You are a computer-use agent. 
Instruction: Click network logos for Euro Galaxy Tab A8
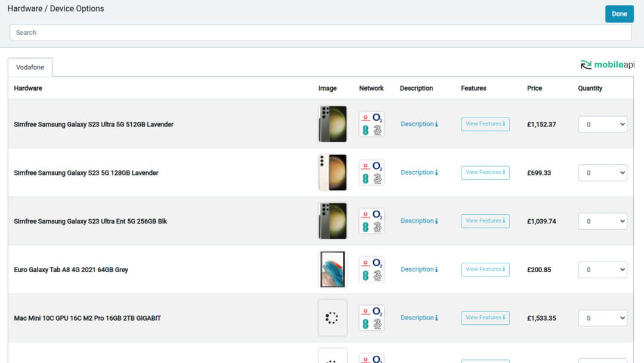371,270
